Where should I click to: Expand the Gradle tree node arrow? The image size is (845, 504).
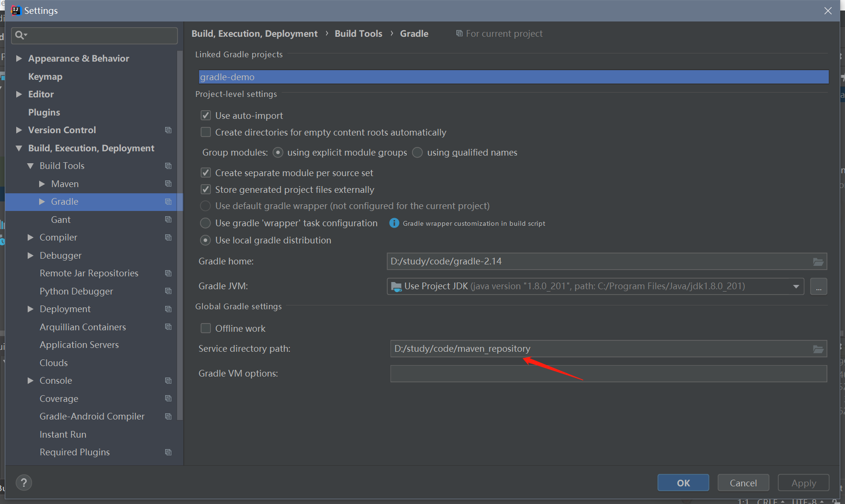[x=42, y=201]
